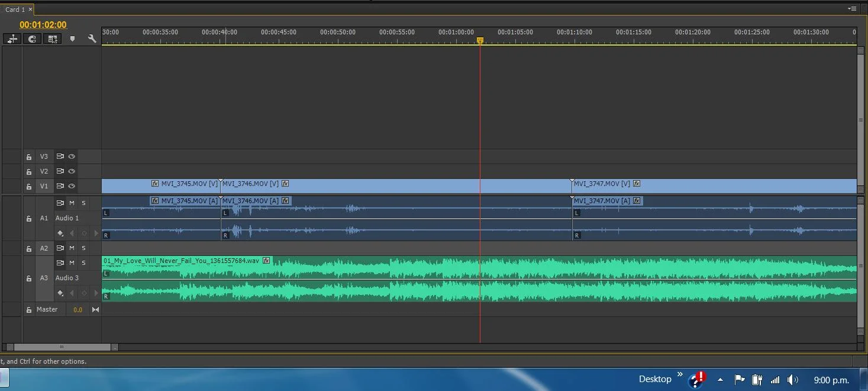Viewport: 868px width, 391px height.
Task: Go to next keyframe on Audio 1
Action: [x=96, y=233]
